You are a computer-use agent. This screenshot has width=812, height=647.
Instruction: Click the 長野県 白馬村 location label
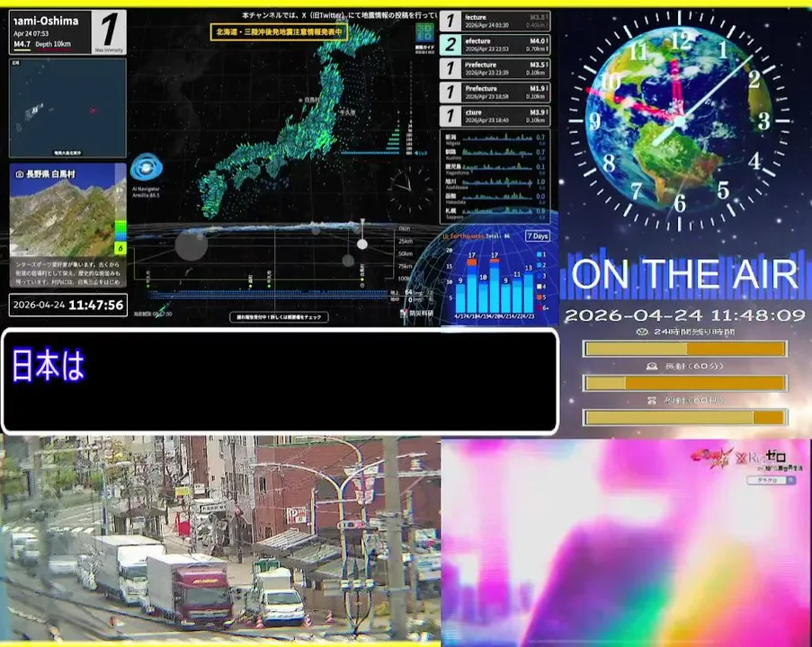coord(50,174)
